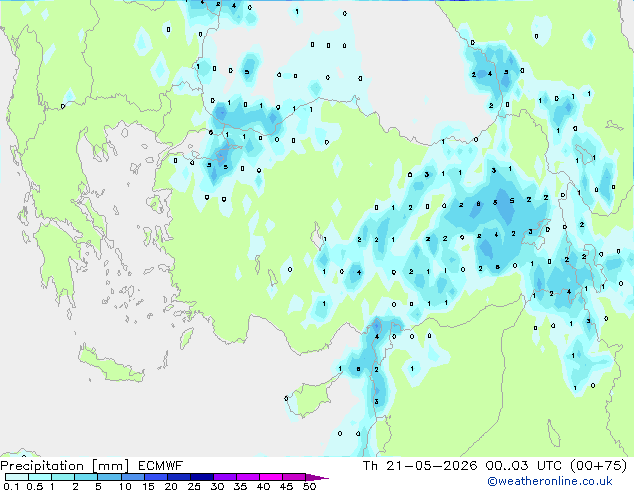
Task: Click the '0.1' legend scale label
Action: (x=11, y=486)
